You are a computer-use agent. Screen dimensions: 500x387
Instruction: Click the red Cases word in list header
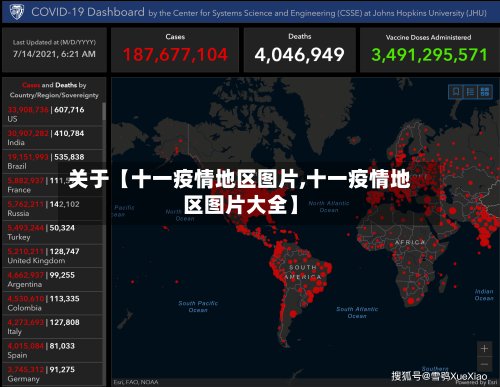click(x=31, y=85)
